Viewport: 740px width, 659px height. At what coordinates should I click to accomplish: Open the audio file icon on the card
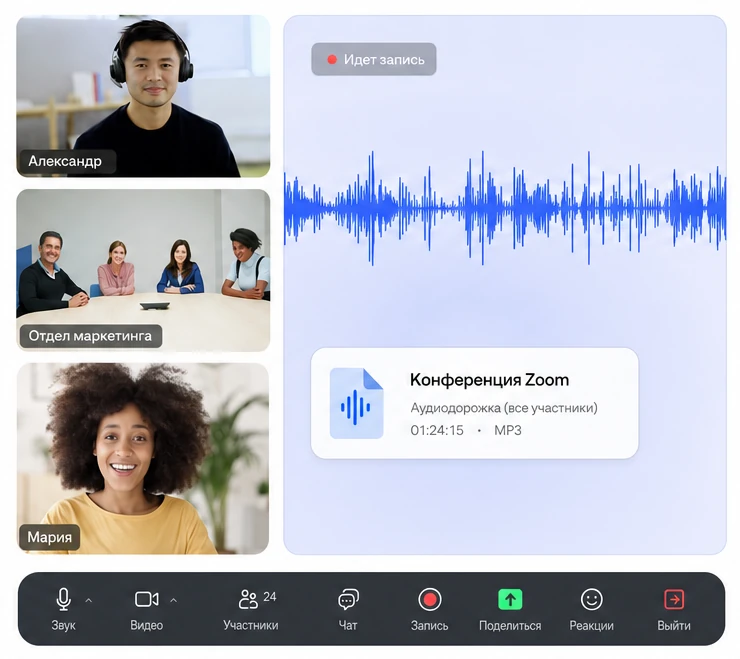[356, 404]
